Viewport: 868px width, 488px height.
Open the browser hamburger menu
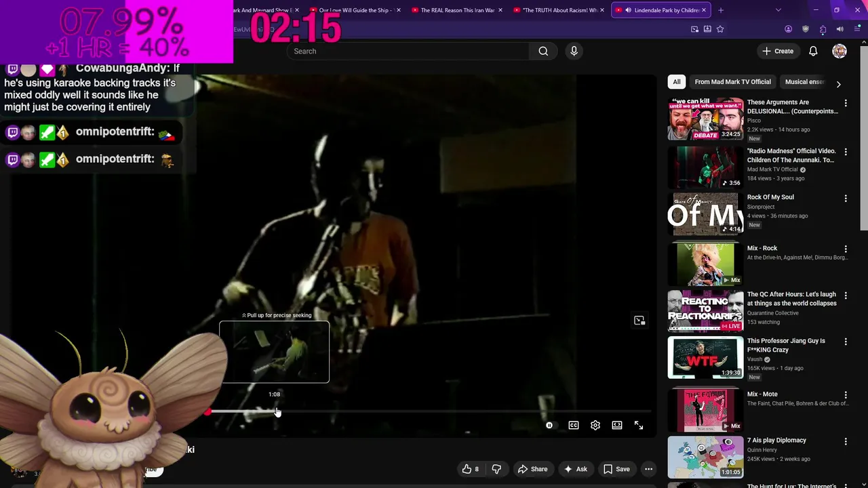(x=856, y=29)
